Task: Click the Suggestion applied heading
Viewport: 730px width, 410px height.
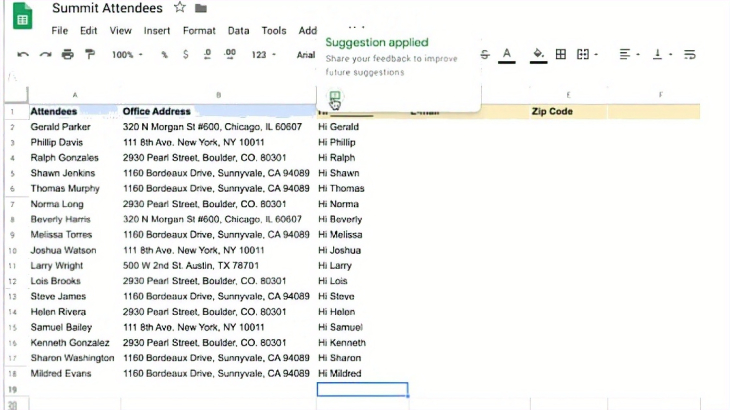Action: tap(377, 42)
